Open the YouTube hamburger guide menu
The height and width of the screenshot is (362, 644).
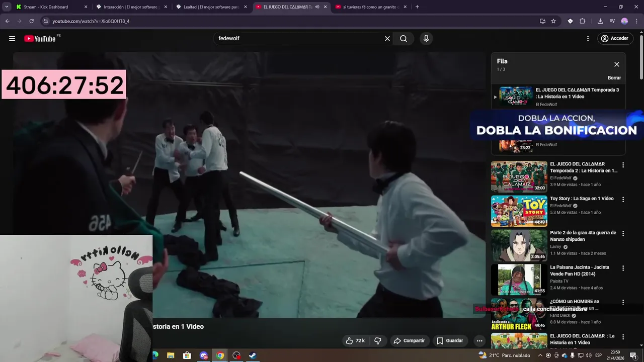click(12, 39)
